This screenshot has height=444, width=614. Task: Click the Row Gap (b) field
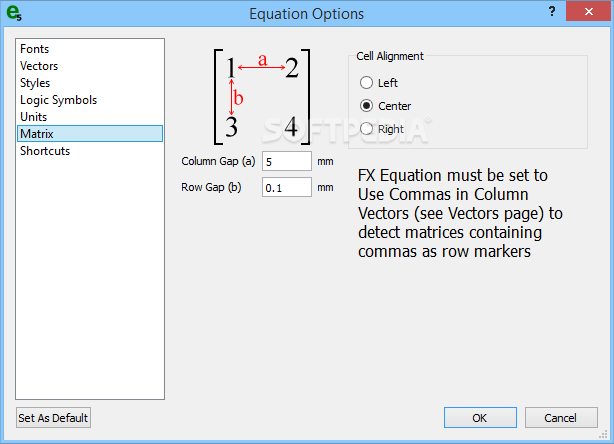(287, 187)
